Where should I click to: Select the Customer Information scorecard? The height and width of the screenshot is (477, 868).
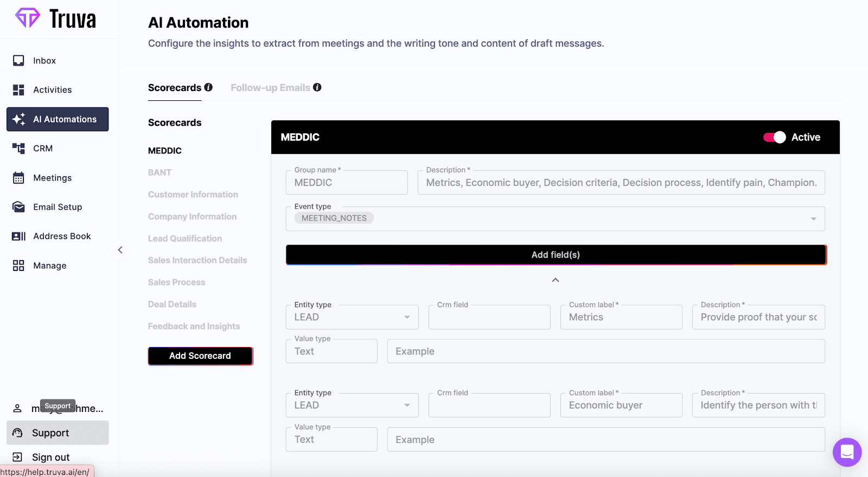click(x=193, y=195)
